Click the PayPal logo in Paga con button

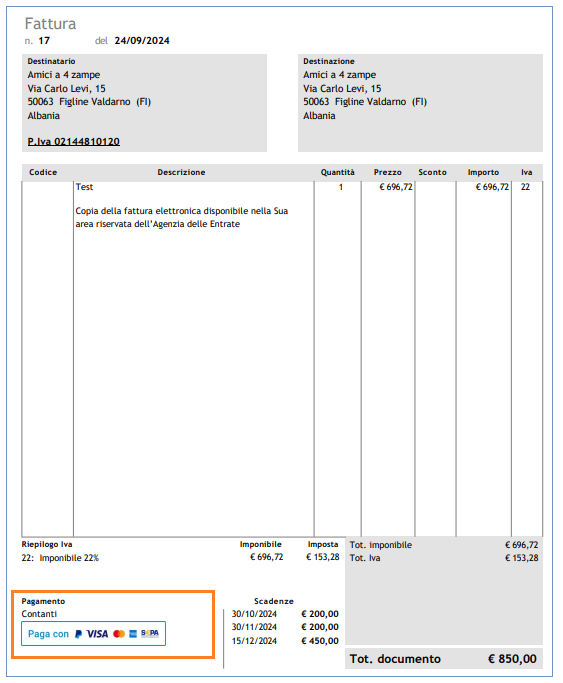tap(78, 634)
